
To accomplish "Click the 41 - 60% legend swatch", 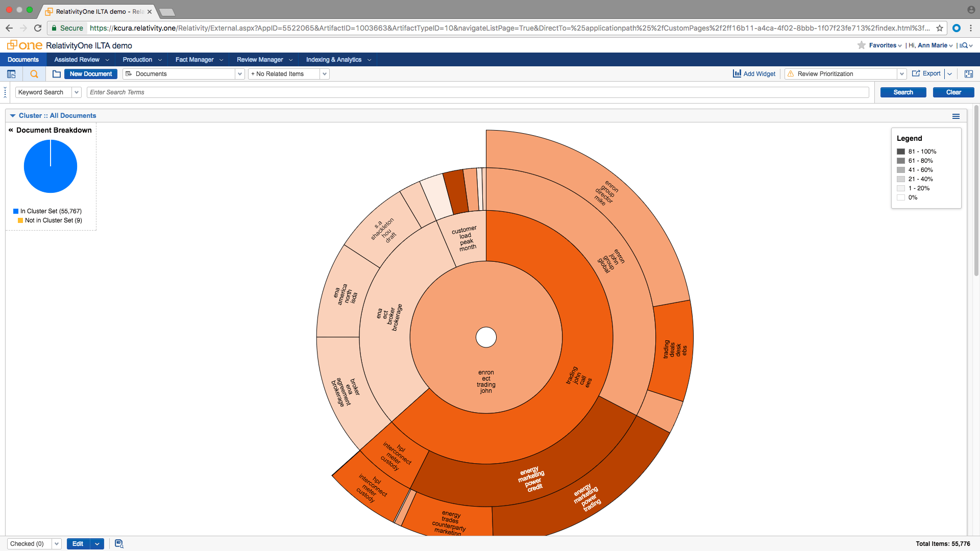I will click(901, 170).
